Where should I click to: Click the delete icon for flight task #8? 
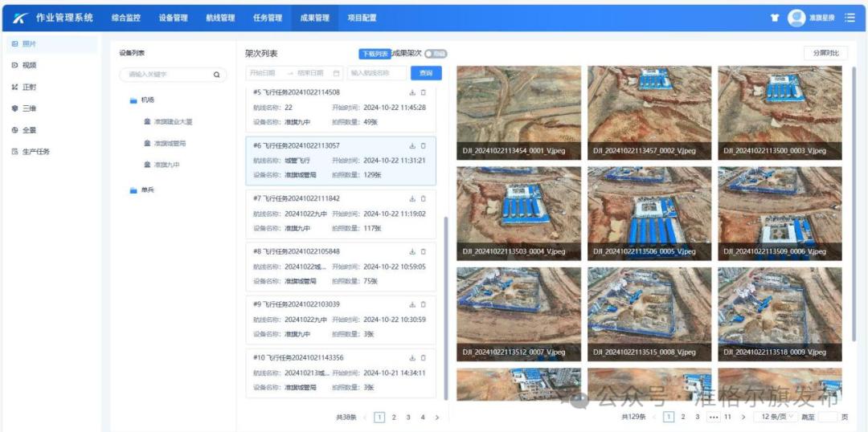pyautogui.click(x=424, y=251)
